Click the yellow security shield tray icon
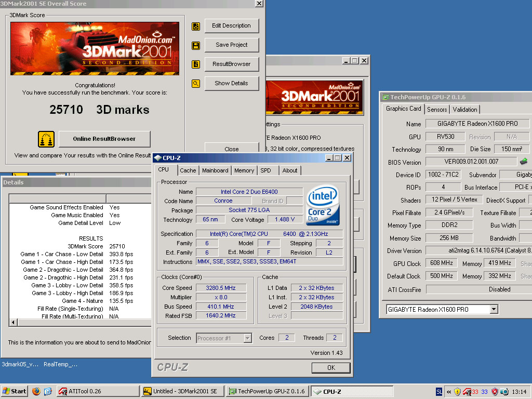 click(457, 392)
